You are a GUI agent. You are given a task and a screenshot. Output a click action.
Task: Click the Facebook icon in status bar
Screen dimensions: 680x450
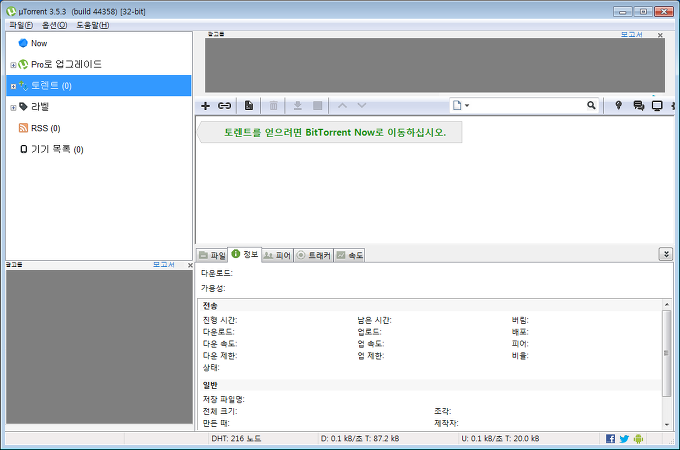610,439
